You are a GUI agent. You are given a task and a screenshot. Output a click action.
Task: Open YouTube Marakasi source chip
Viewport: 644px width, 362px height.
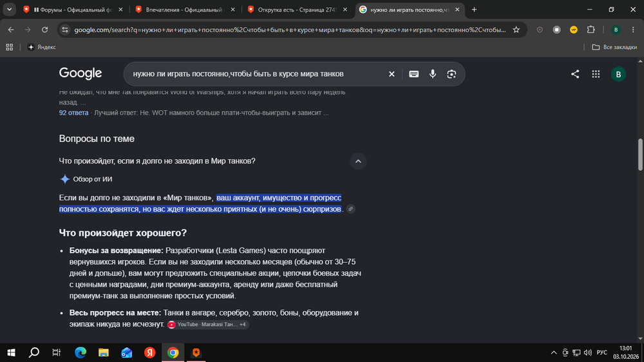[x=208, y=324]
